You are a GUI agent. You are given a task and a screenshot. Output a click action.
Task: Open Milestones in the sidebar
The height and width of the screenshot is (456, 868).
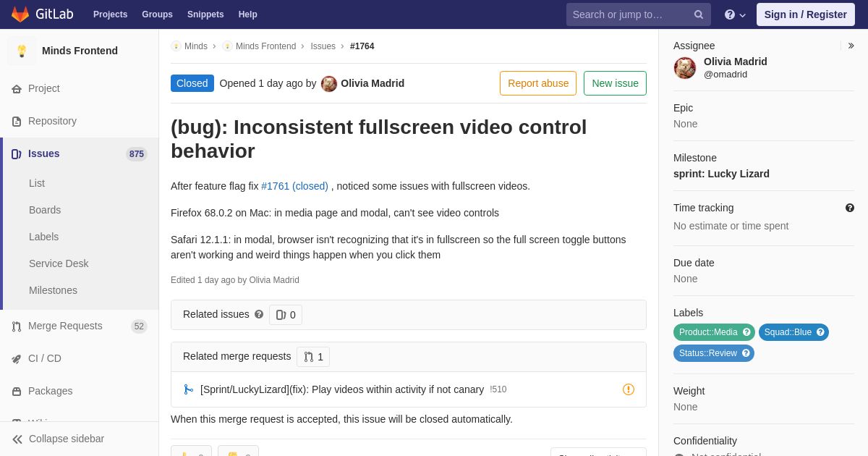point(53,290)
